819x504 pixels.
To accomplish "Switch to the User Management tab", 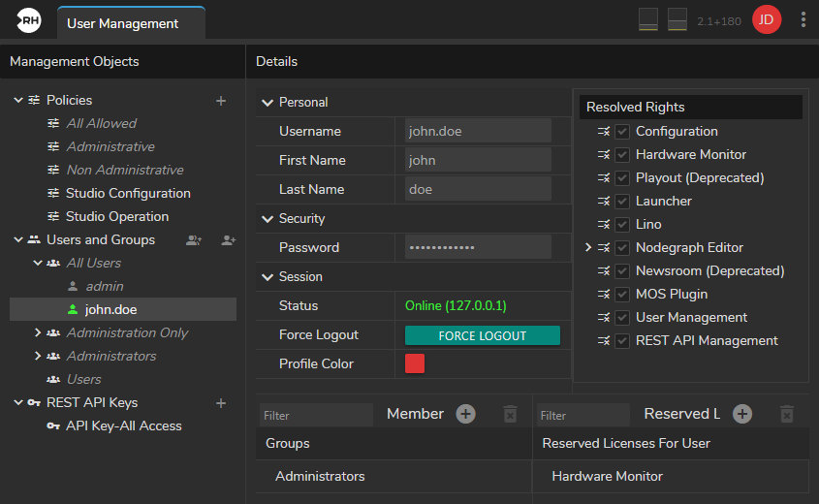I will click(130, 23).
